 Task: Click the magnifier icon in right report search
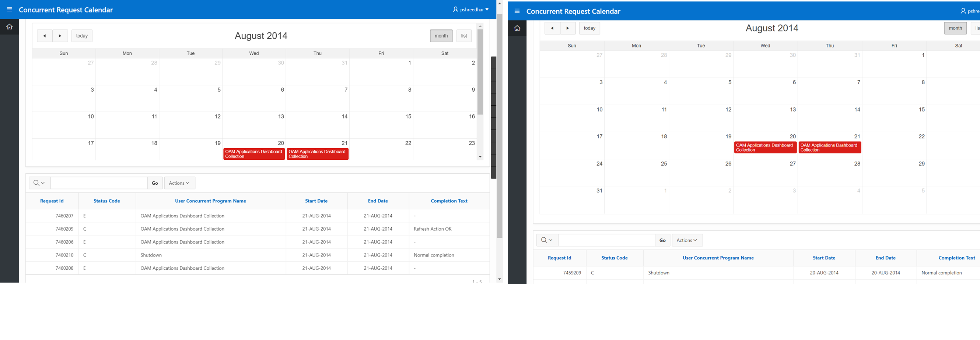544,240
